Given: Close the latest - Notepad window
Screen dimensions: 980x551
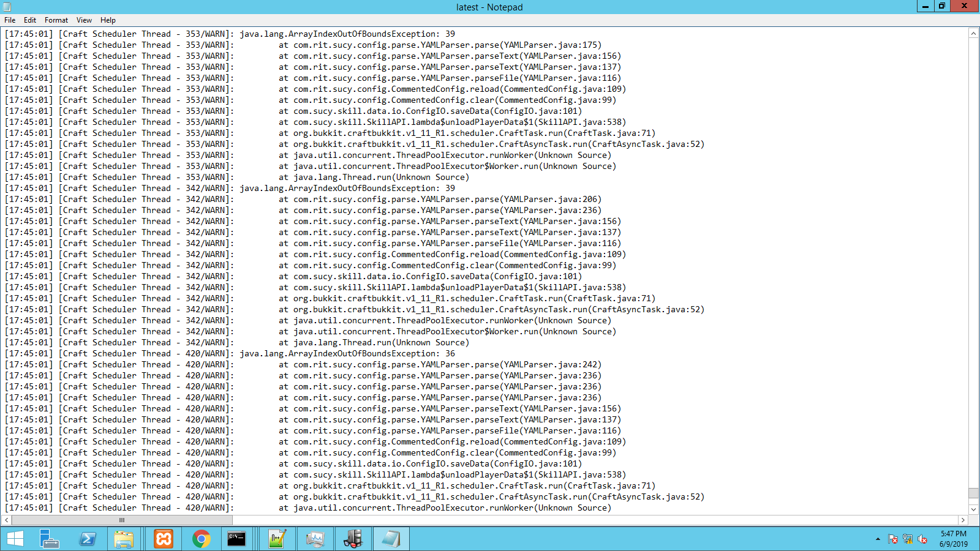Looking at the screenshot, I should [964, 6].
